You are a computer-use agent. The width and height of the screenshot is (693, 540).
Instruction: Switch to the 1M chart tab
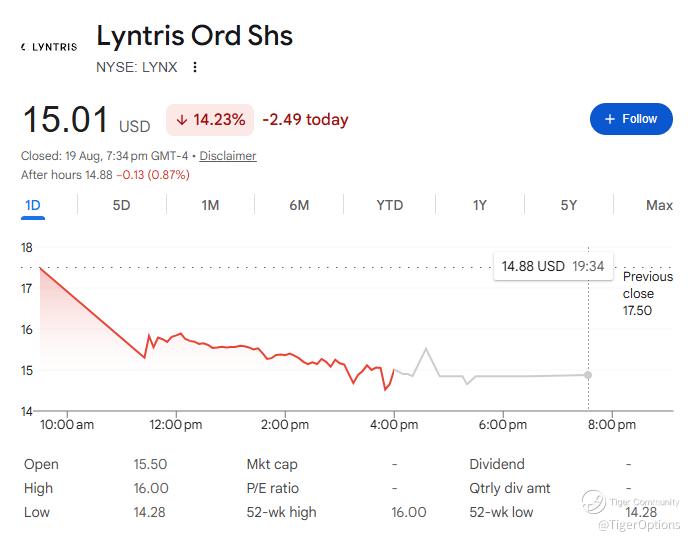click(210, 205)
